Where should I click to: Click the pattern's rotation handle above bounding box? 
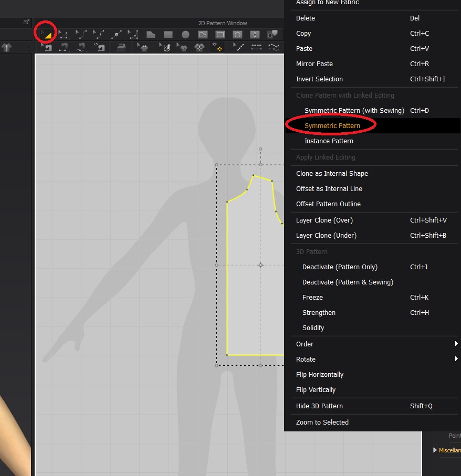tap(260, 149)
